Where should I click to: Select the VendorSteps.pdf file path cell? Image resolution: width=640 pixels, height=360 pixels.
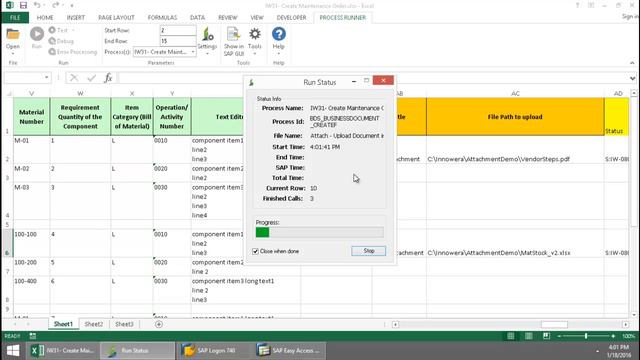point(515,149)
